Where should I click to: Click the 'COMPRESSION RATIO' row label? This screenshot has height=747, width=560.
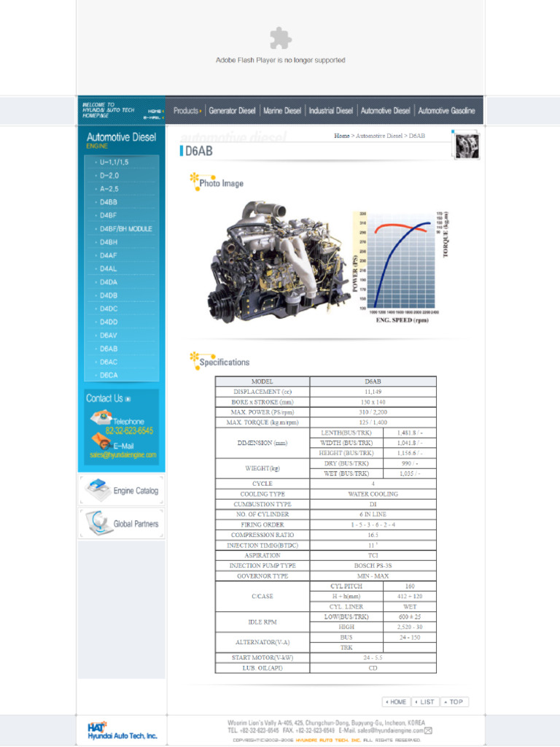[x=262, y=535]
